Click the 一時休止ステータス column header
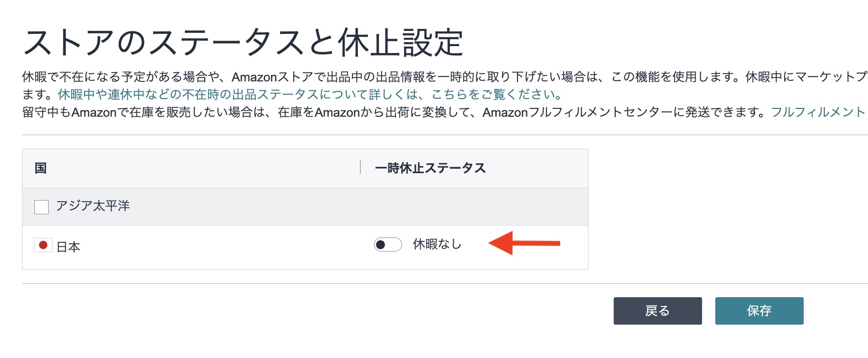Screen dimensions: 868x358 coord(430,168)
